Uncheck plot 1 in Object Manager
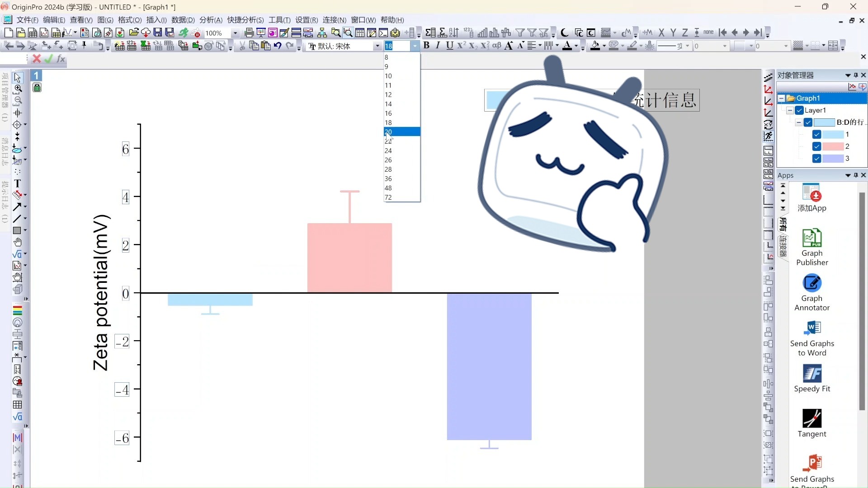Screen dimensions: 868x488 816,134
